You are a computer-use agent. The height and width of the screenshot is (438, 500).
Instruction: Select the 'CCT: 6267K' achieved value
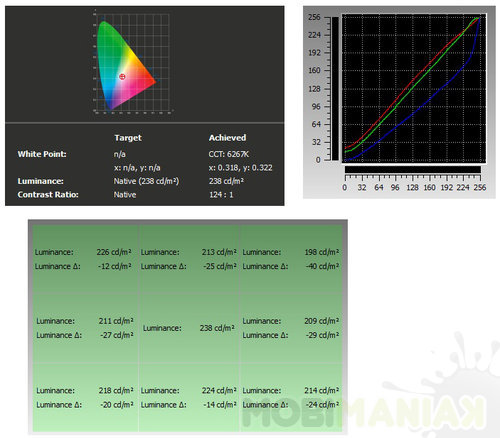229,154
